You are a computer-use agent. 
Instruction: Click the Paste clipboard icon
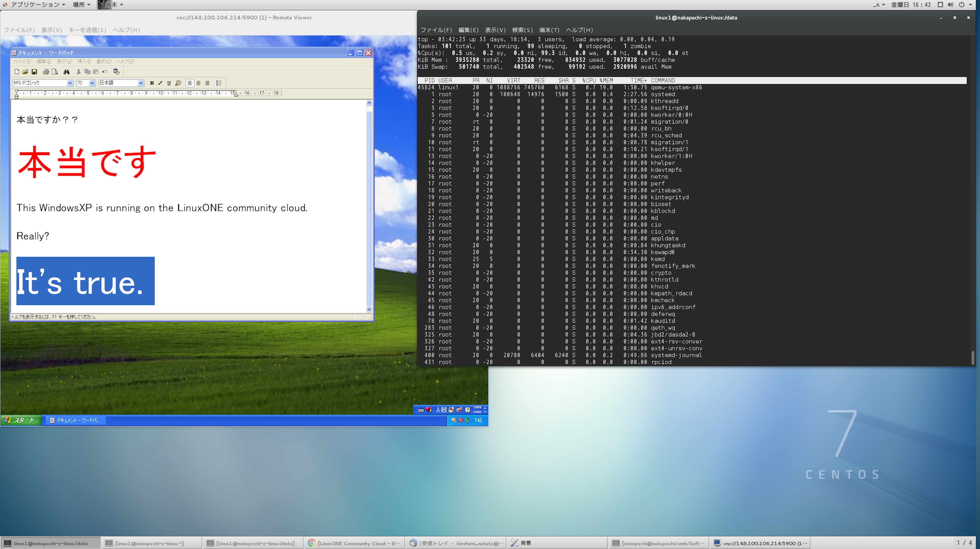(x=96, y=71)
